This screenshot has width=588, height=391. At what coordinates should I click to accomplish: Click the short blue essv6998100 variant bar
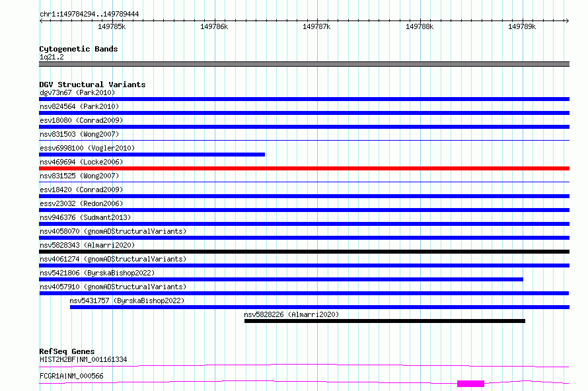(152, 155)
